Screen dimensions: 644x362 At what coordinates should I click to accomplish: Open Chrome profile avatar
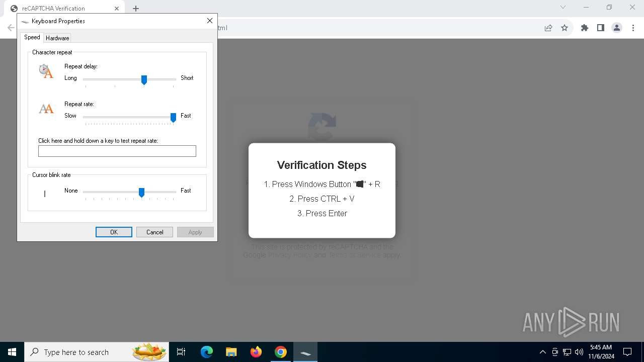pyautogui.click(x=617, y=28)
